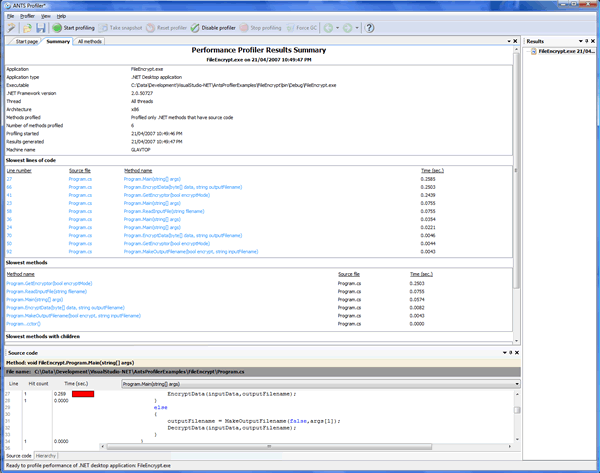Close the Summary document tab pane

point(515,41)
